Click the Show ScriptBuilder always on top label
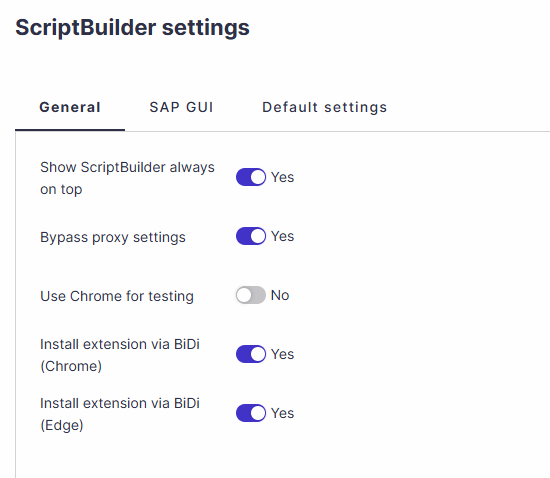 click(x=127, y=178)
